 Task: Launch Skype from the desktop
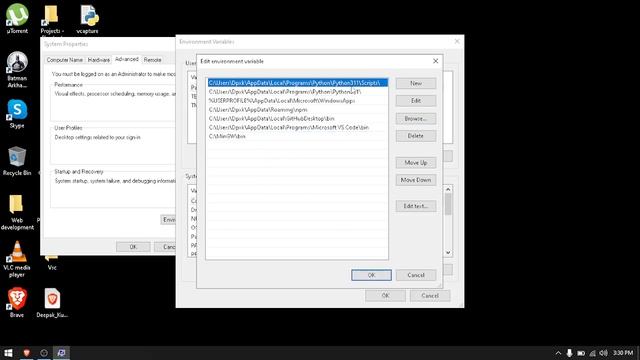(17, 113)
